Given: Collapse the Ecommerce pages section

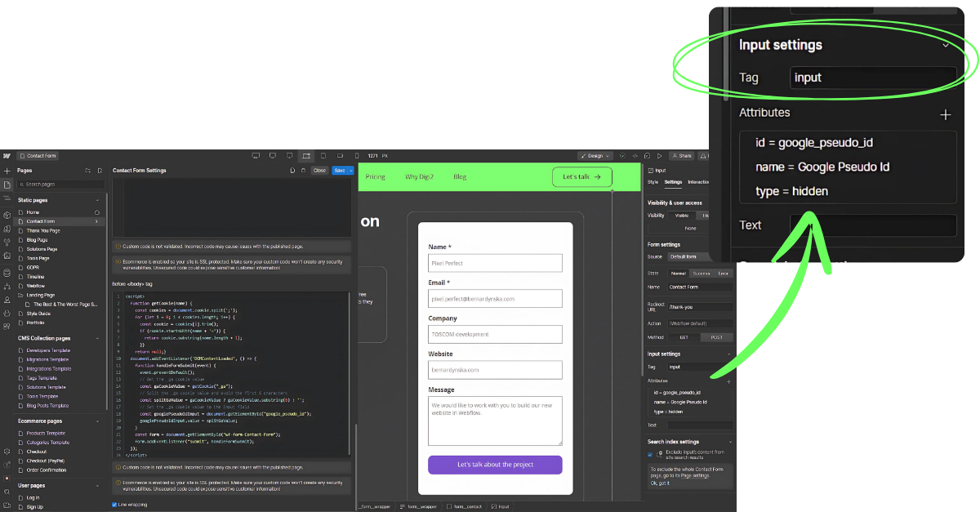Looking at the screenshot, I should click(x=97, y=421).
